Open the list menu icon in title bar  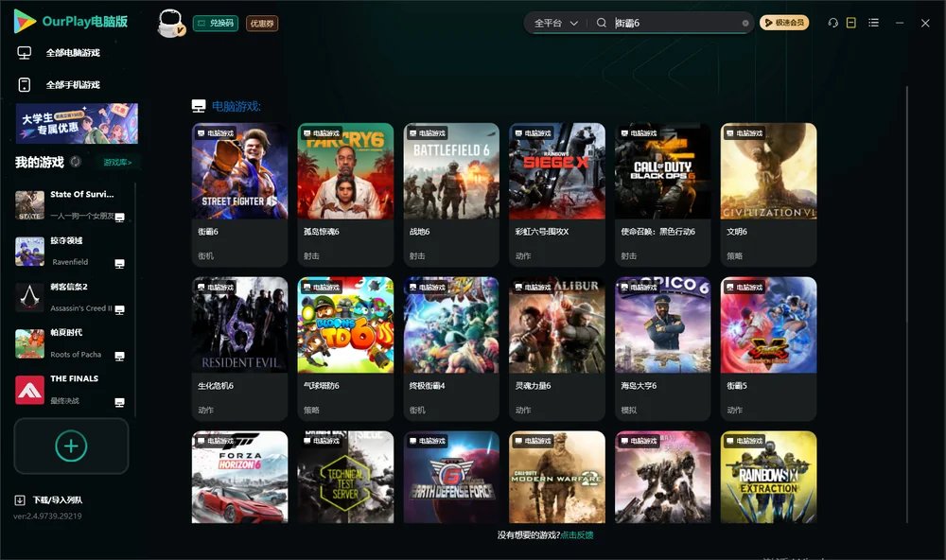[x=873, y=23]
